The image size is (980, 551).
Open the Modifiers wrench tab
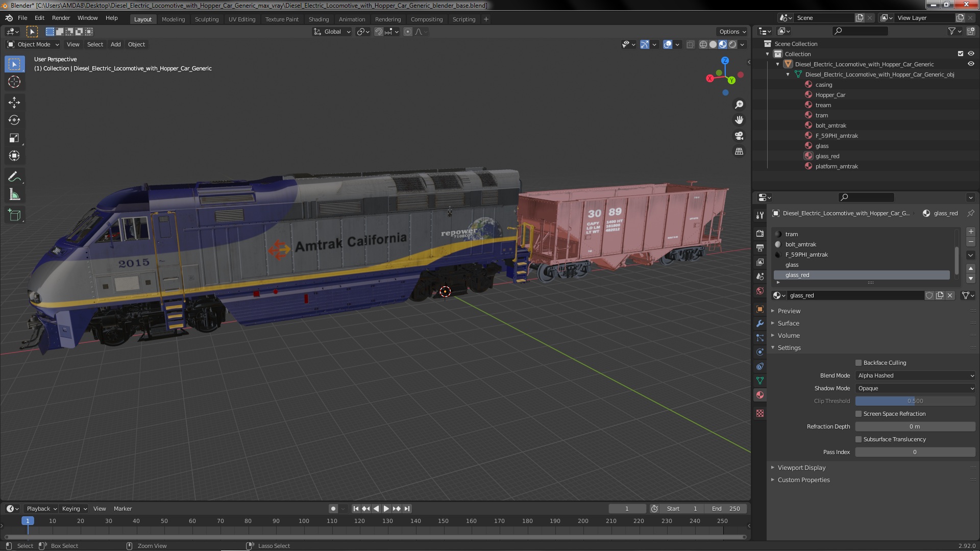coord(760,323)
